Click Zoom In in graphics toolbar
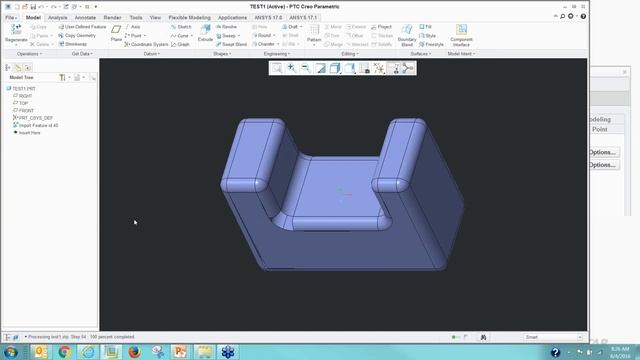Image resolution: width=640 pixels, height=360 pixels. [x=291, y=68]
